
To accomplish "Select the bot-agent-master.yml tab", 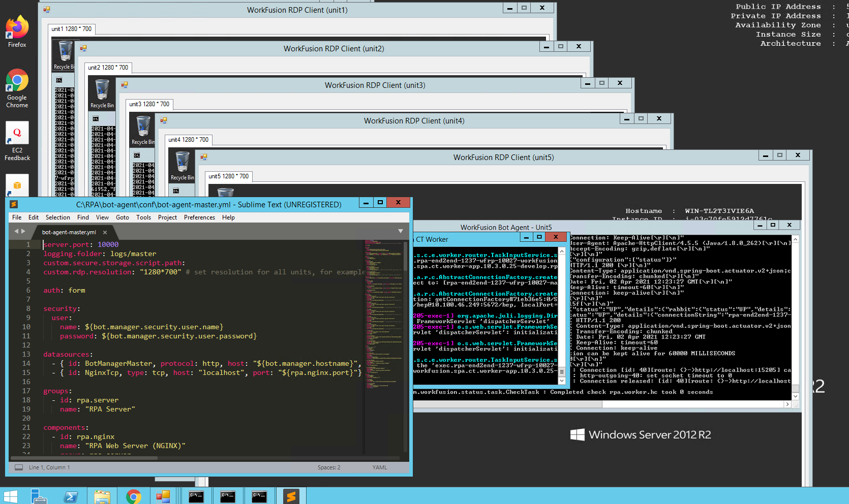I will click(x=69, y=232).
